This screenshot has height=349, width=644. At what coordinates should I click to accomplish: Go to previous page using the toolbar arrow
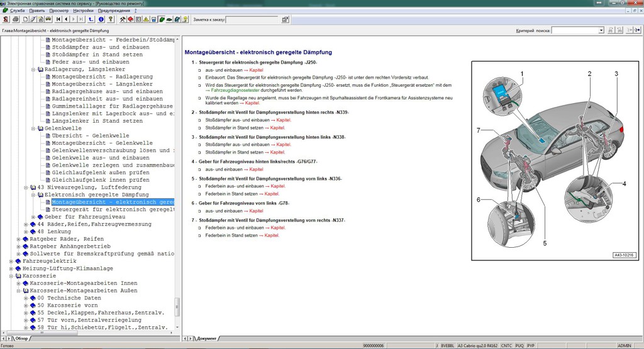pyautogui.click(x=66, y=19)
